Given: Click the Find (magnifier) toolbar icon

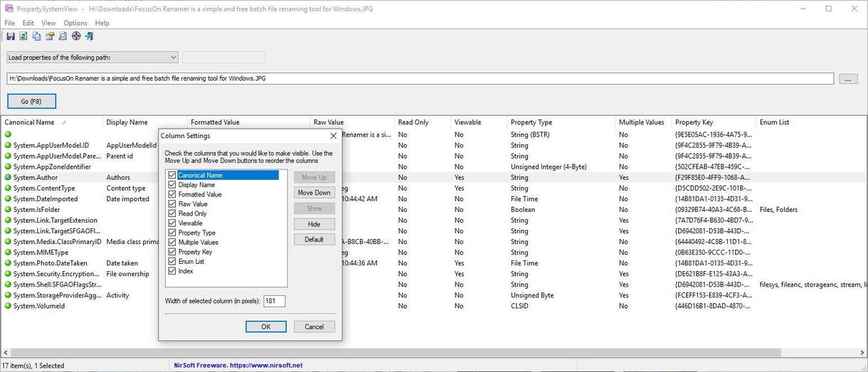Looking at the screenshot, I should (63, 36).
